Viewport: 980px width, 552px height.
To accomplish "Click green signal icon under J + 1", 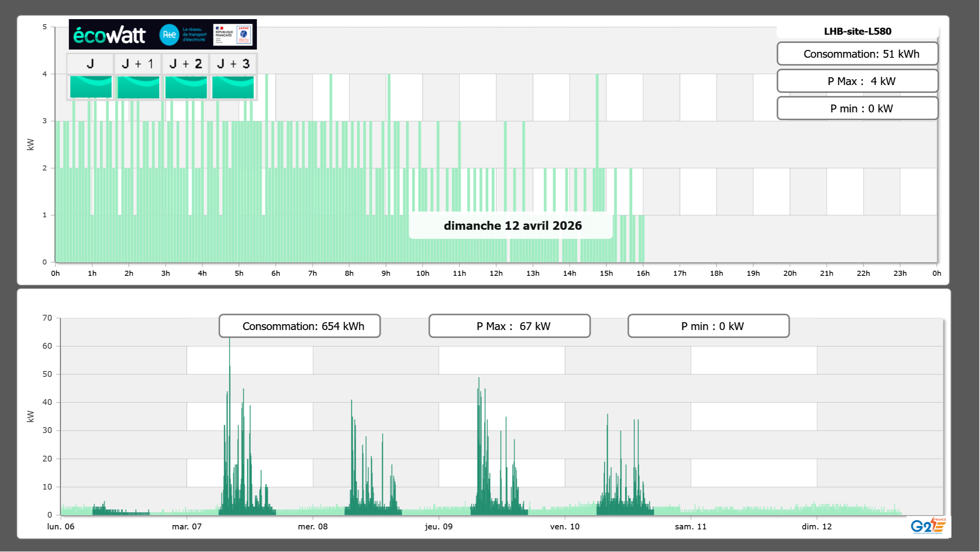I will 139,87.
